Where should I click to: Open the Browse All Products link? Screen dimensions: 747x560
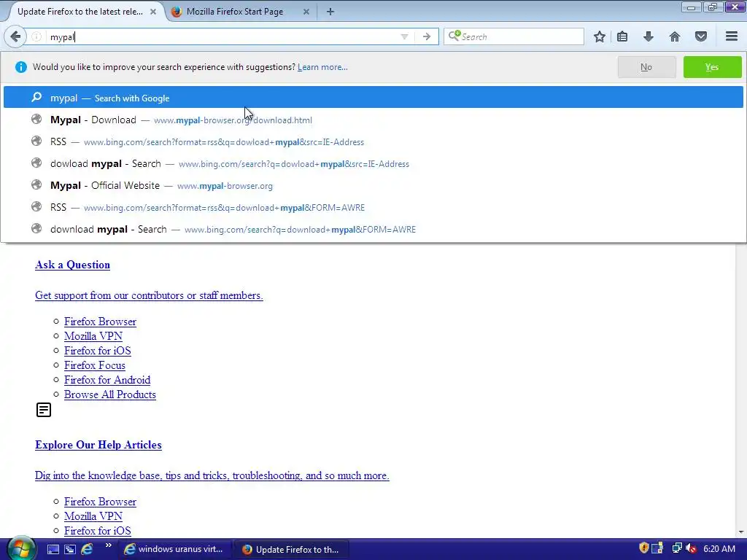[110, 394]
